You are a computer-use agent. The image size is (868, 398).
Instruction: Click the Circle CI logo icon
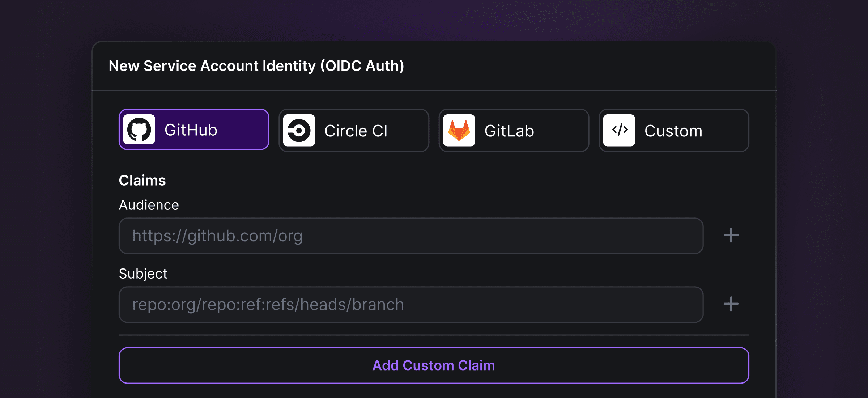299,131
